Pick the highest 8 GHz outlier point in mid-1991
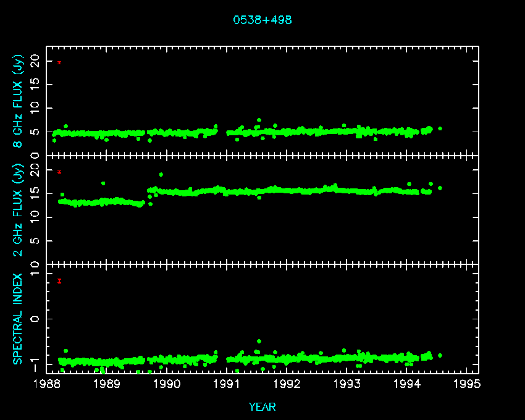This screenshot has height=420, width=525. pos(259,120)
